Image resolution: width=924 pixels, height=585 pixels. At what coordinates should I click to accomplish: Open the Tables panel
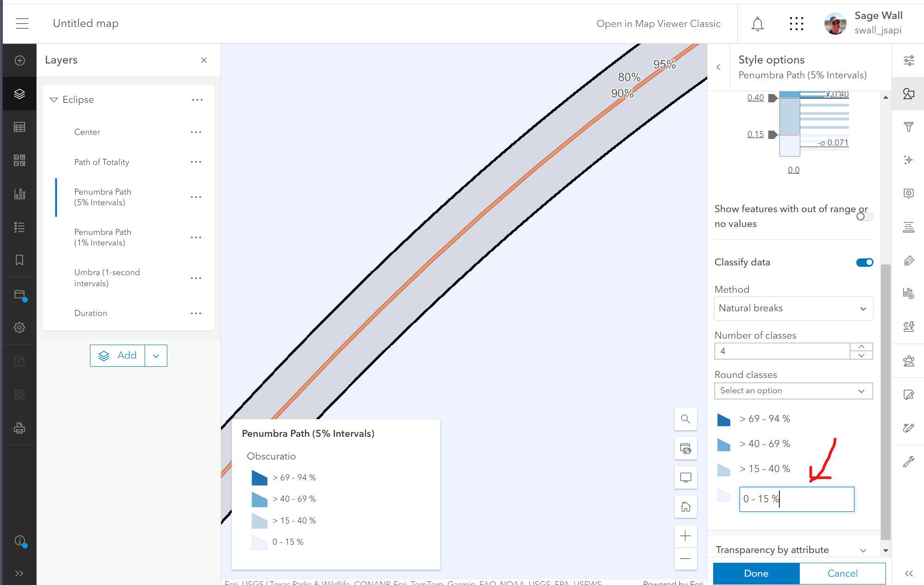click(x=19, y=127)
